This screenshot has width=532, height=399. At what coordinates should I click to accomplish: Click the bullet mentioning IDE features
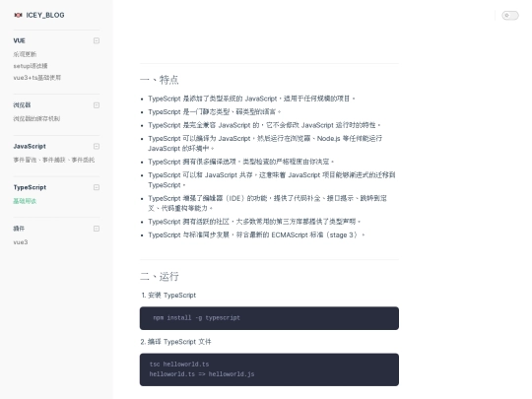pyautogui.click(x=267, y=203)
